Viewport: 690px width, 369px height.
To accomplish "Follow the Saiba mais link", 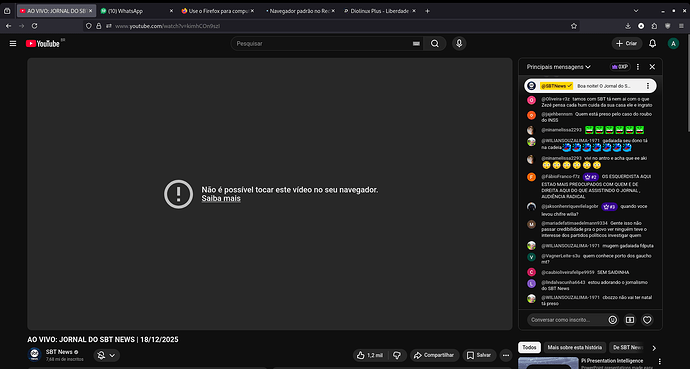I will click(221, 198).
